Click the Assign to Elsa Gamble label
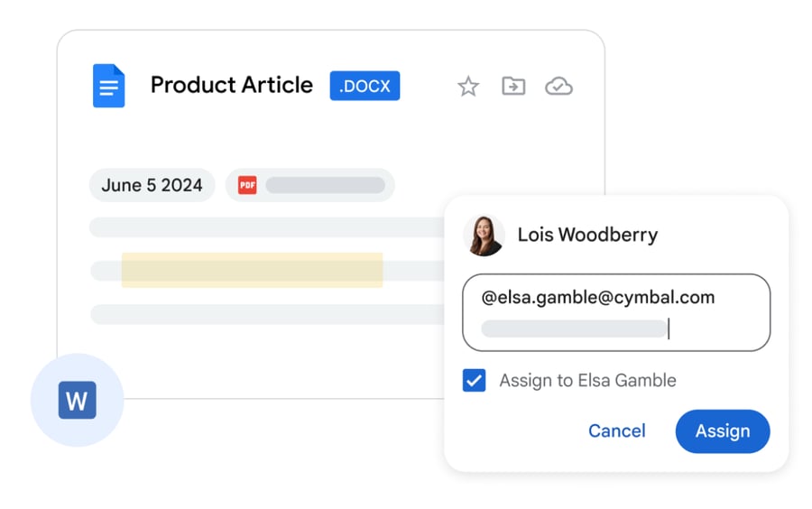 coord(587,381)
